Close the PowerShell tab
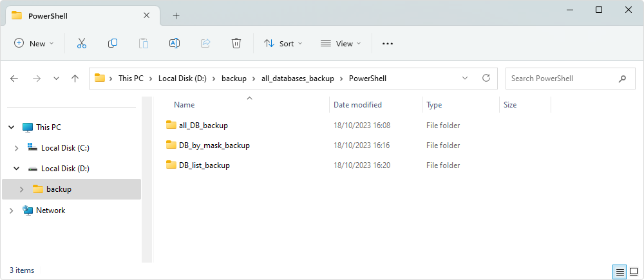 pyautogui.click(x=146, y=15)
